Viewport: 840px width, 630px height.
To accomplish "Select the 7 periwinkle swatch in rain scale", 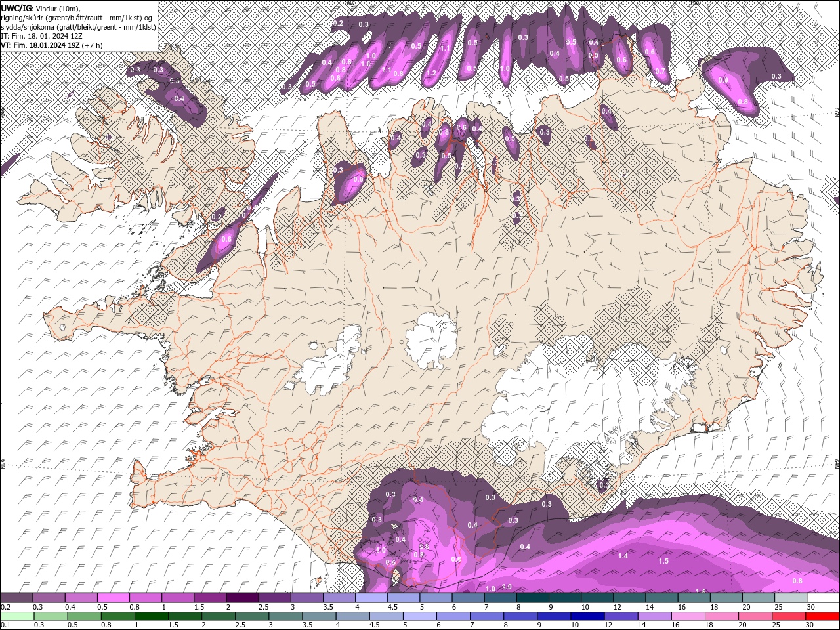I will tap(486, 616).
